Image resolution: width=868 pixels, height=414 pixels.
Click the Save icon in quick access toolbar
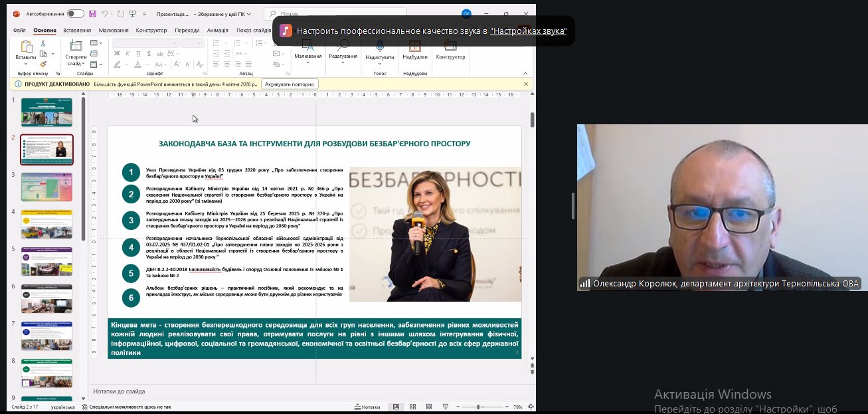[92, 13]
